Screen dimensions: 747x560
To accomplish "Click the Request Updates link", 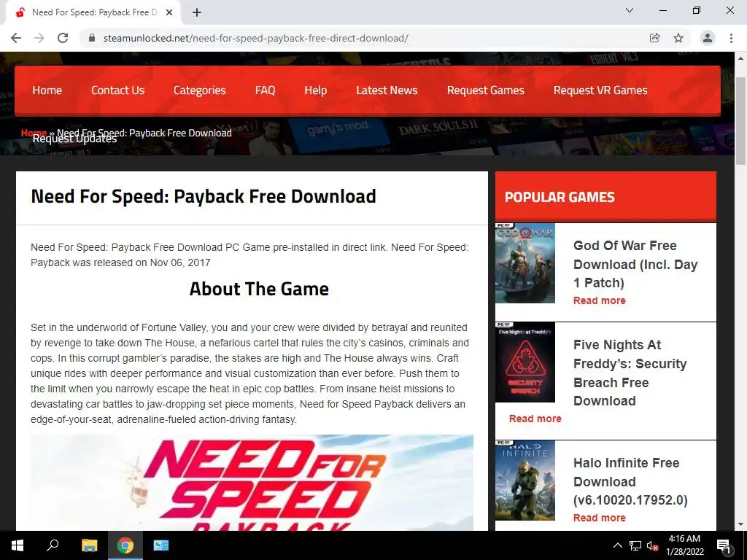I will 75,140.
